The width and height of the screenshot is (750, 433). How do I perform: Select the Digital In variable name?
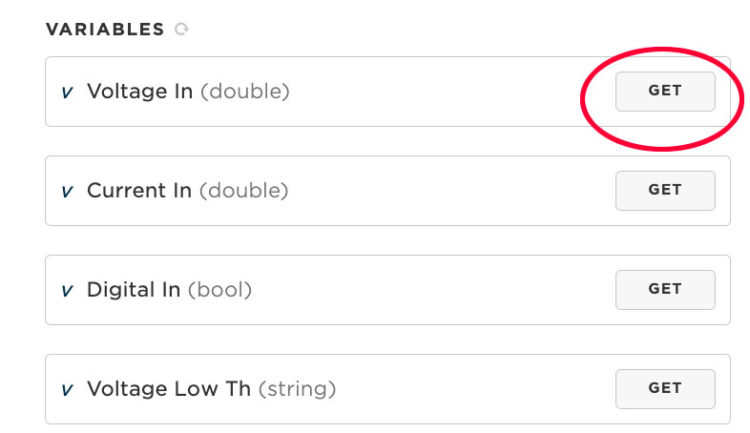coord(134,290)
